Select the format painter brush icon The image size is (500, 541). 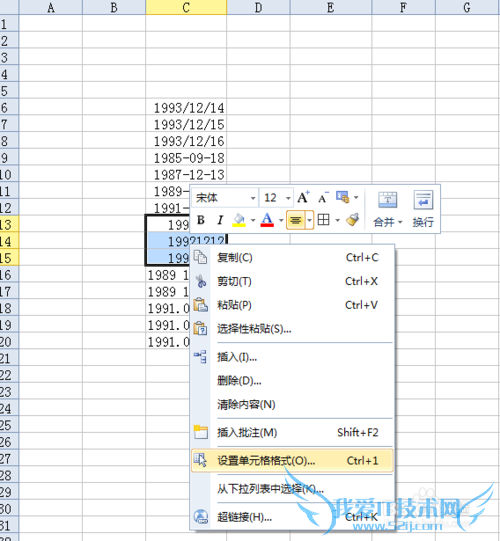(353, 219)
